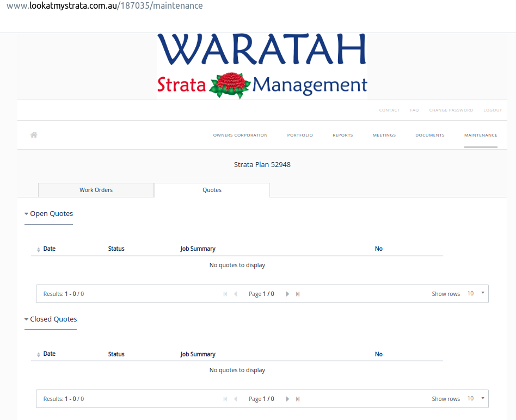Image resolution: width=516 pixels, height=420 pixels.
Task: Go to previous page in Open Quotes pager
Action: pos(236,294)
